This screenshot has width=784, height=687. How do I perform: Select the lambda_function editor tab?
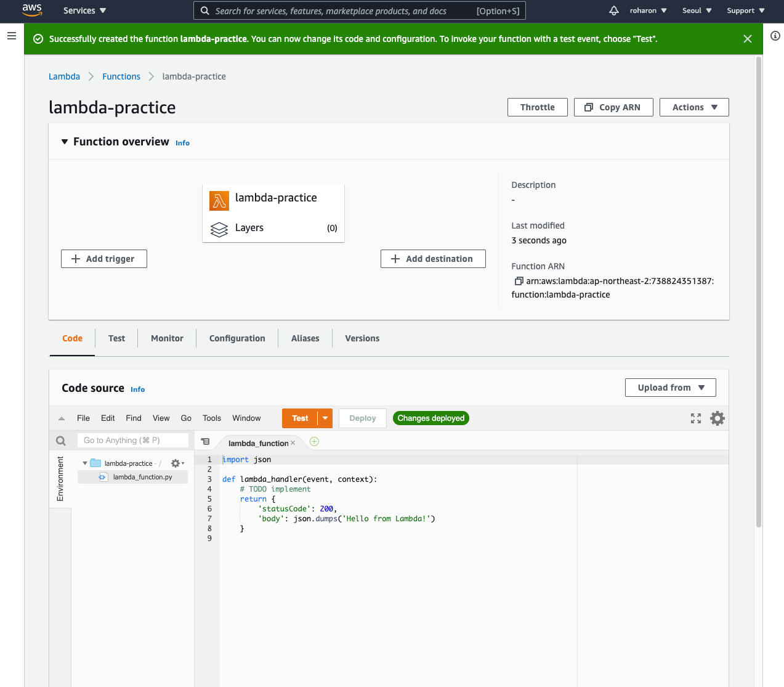click(258, 443)
